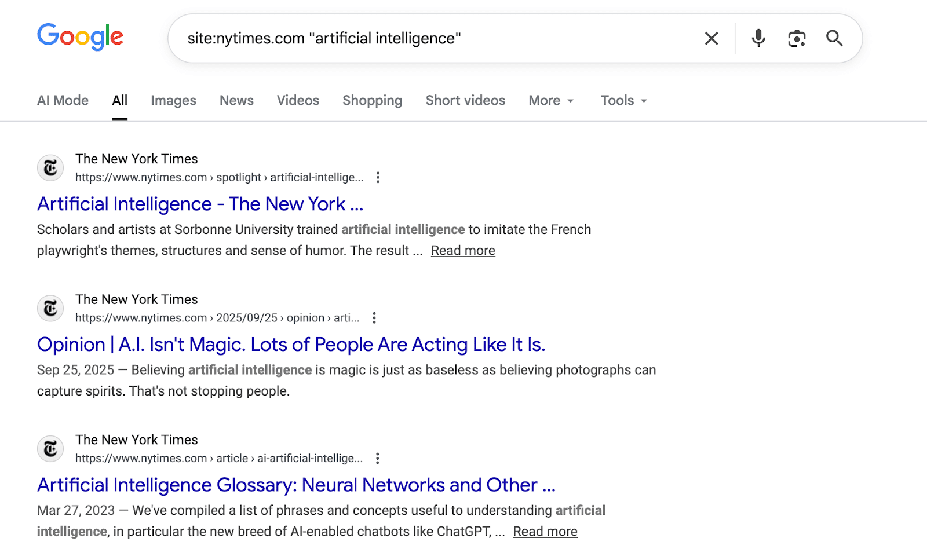Switch to the Videos tab

pyautogui.click(x=297, y=100)
